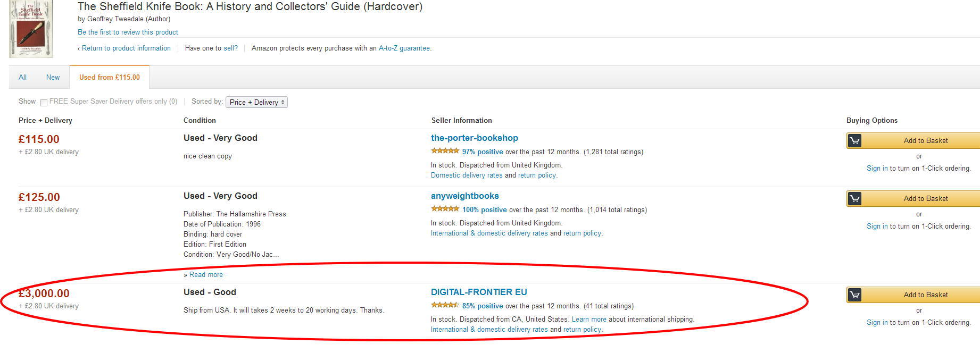This screenshot has height=361, width=980.
Task: Click Be the first to review link
Action: [x=128, y=32]
